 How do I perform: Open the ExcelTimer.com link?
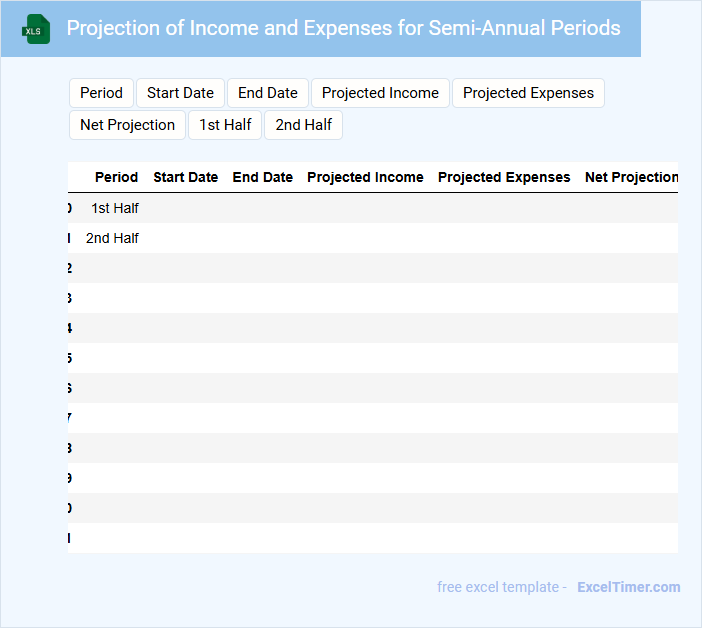[x=628, y=587]
